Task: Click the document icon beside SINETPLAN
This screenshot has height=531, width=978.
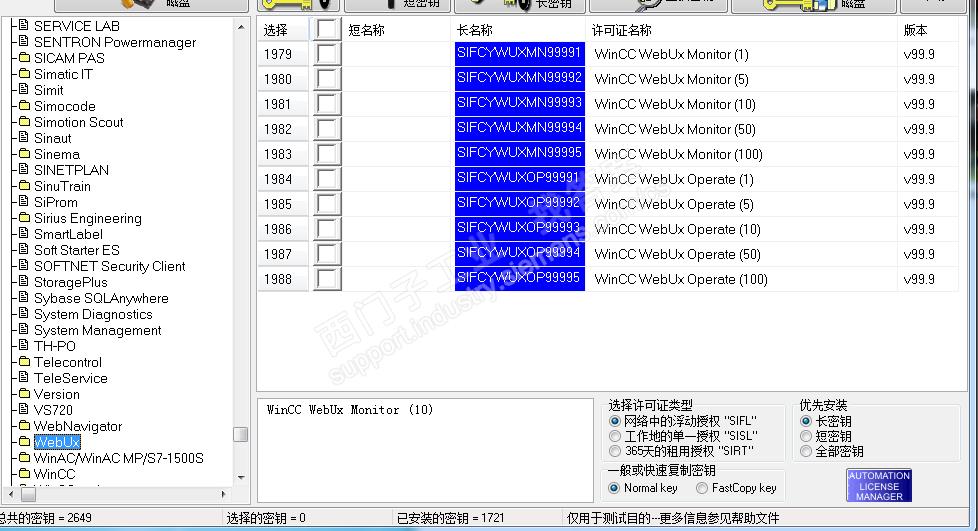Action: pos(24,170)
